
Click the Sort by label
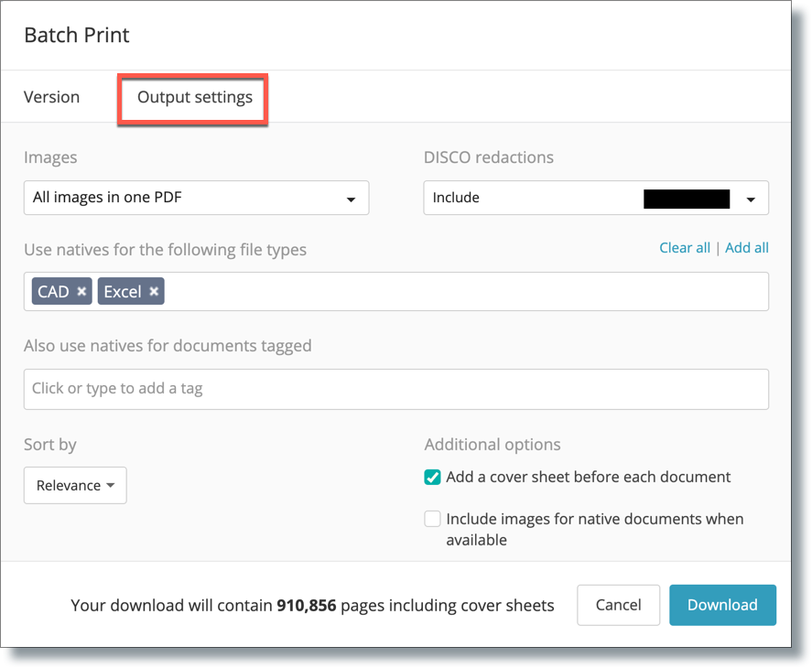click(x=50, y=445)
